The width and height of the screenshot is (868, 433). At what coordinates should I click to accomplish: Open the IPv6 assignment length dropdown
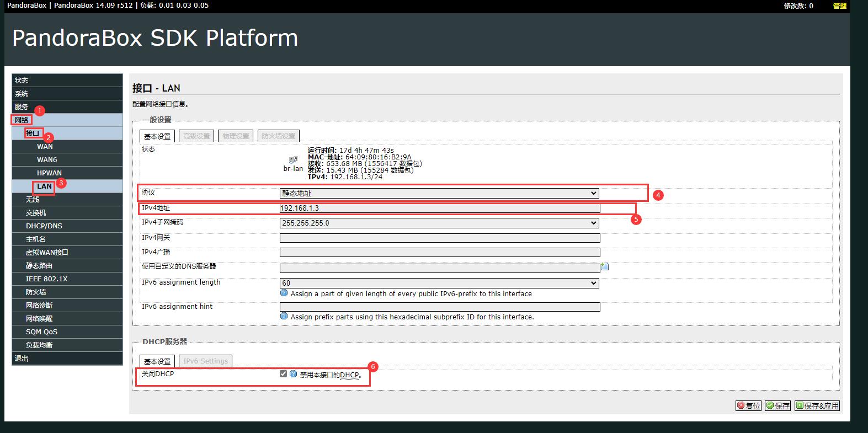pos(439,283)
